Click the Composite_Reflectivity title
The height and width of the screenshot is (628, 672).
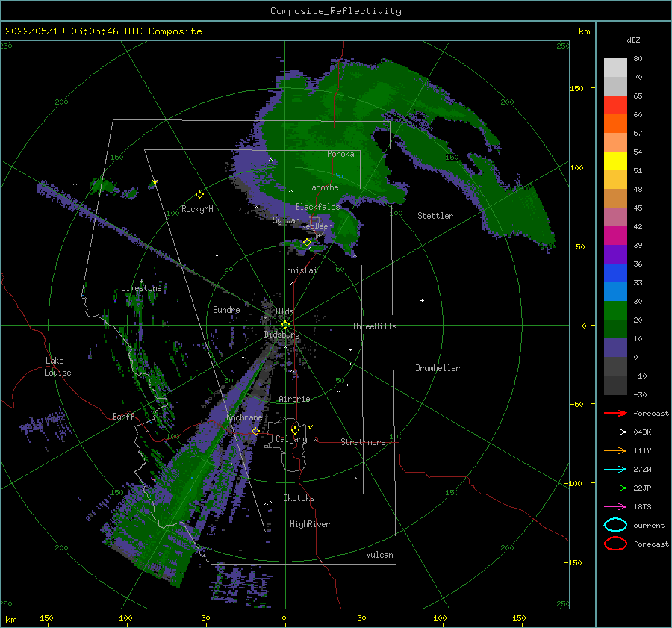pyautogui.click(x=335, y=11)
